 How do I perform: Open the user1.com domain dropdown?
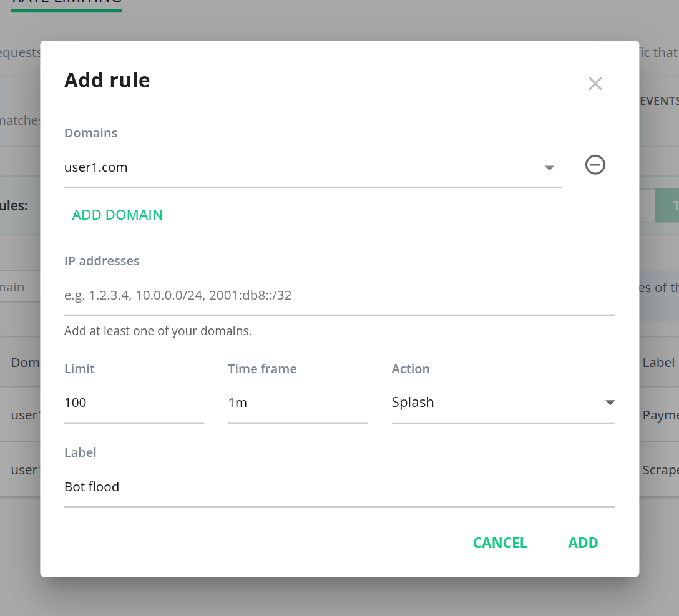(x=313, y=168)
